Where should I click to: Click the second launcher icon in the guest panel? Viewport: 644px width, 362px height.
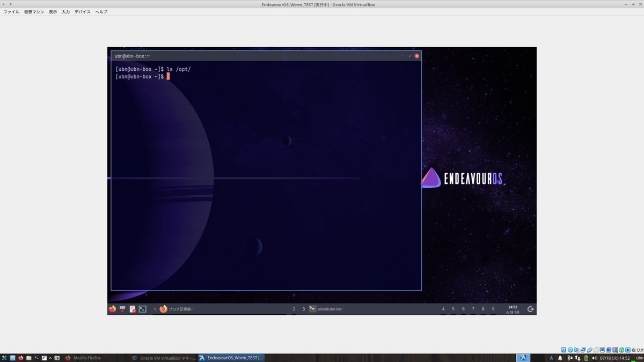pyautogui.click(x=122, y=309)
